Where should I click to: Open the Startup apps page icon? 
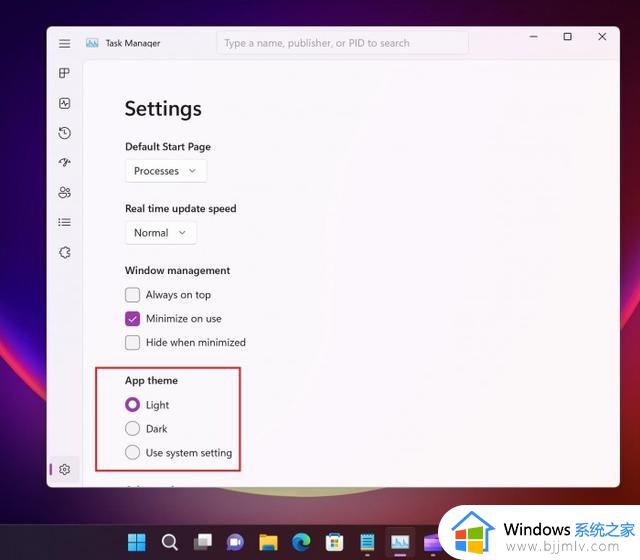(64, 162)
